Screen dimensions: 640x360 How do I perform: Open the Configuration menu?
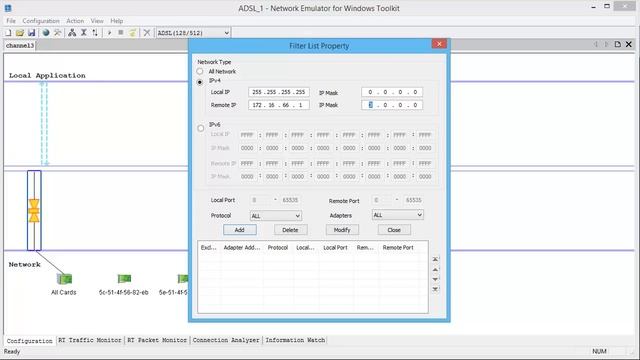41,21
